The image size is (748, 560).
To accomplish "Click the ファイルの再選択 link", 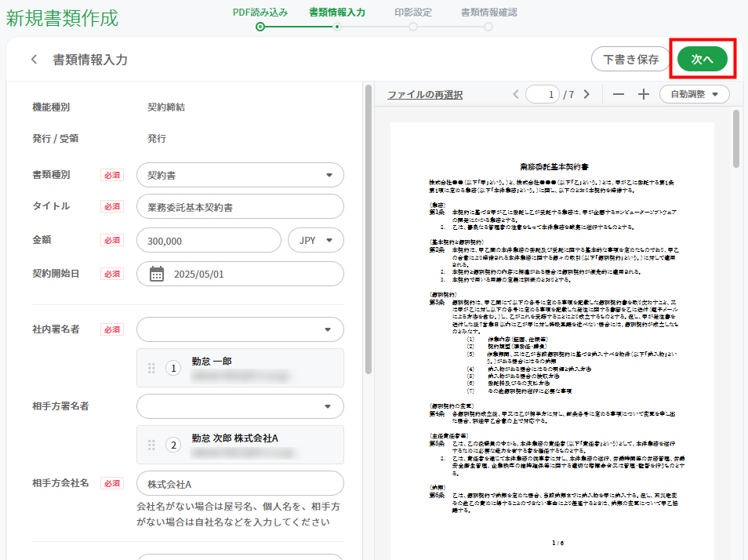I will coord(425,95).
